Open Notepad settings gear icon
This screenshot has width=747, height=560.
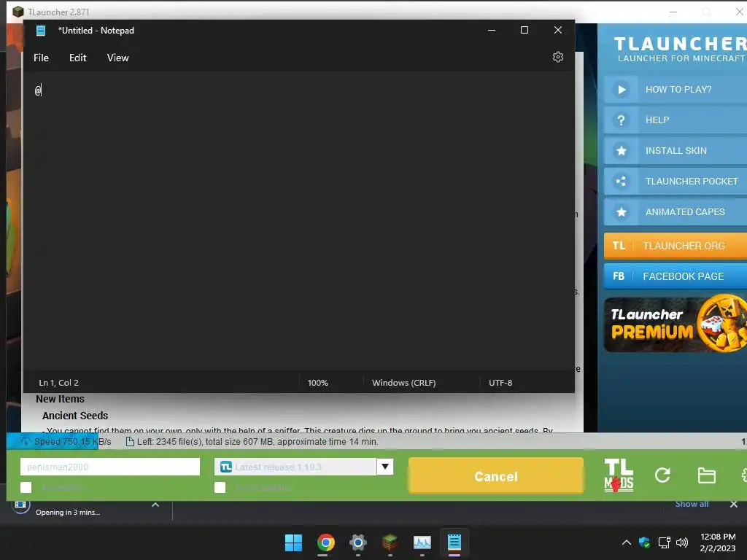point(558,57)
